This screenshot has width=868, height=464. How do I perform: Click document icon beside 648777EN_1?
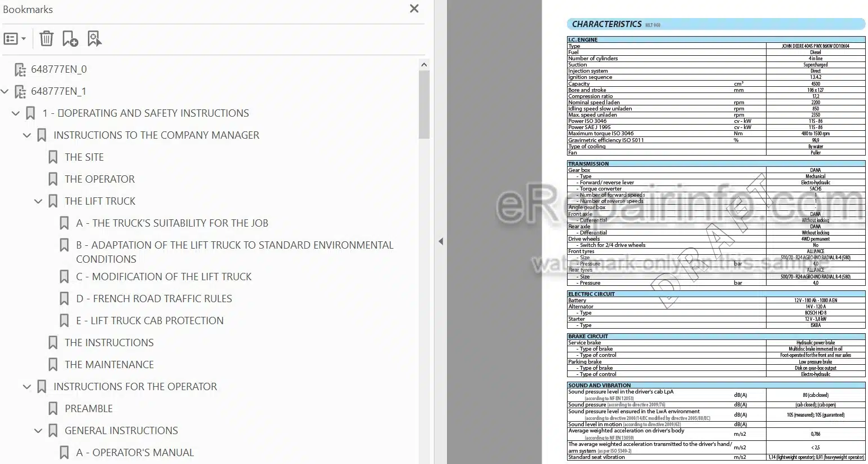tap(20, 91)
